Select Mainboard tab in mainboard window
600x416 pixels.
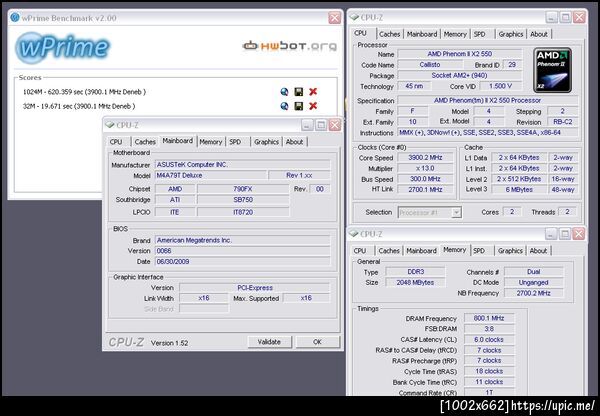coord(178,141)
